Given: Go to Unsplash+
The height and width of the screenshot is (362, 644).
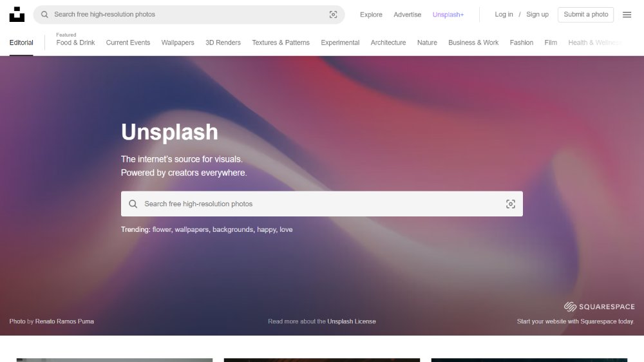Looking at the screenshot, I should click(x=448, y=14).
